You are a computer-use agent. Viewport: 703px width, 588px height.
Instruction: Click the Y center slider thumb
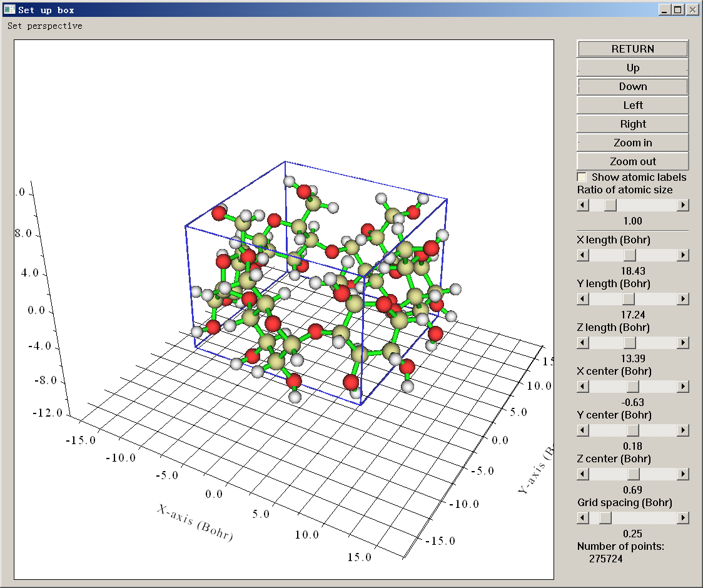point(632,430)
